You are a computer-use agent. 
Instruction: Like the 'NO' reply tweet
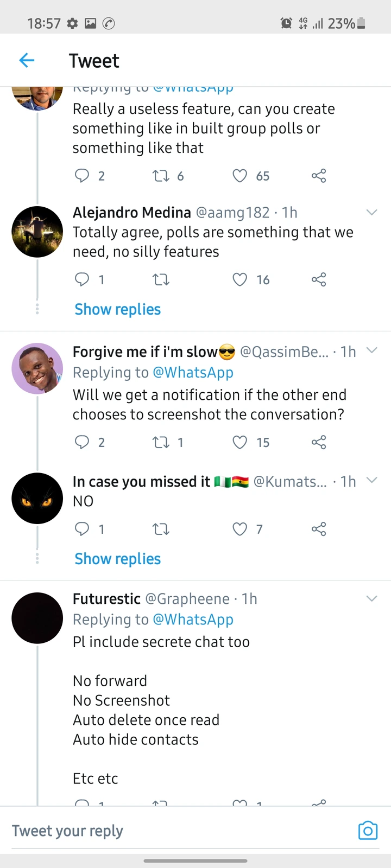(x=240, y=529)
